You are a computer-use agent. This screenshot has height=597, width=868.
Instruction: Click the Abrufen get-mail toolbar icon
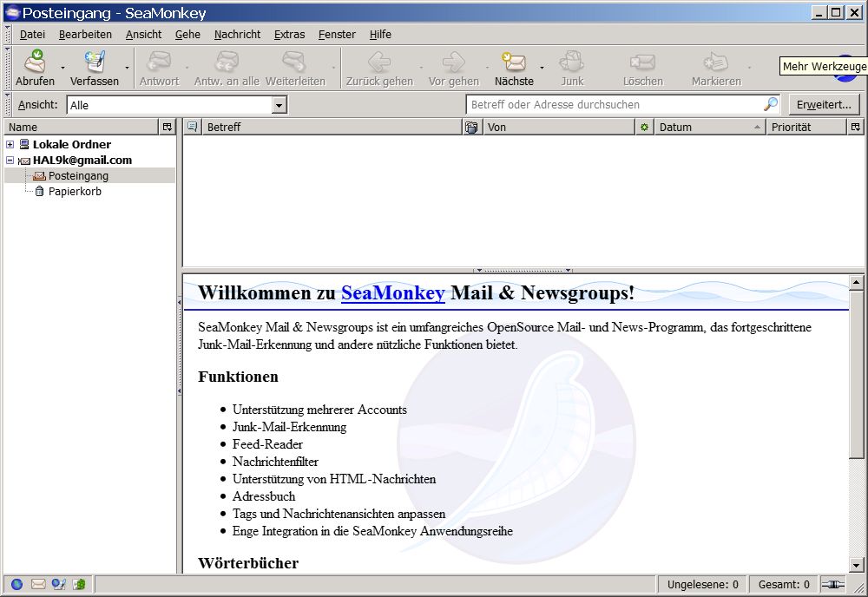[x=35, y=62]
